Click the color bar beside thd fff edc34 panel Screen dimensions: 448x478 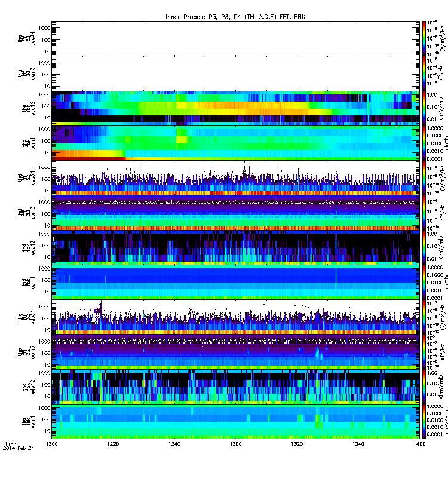tap(424, 178)
